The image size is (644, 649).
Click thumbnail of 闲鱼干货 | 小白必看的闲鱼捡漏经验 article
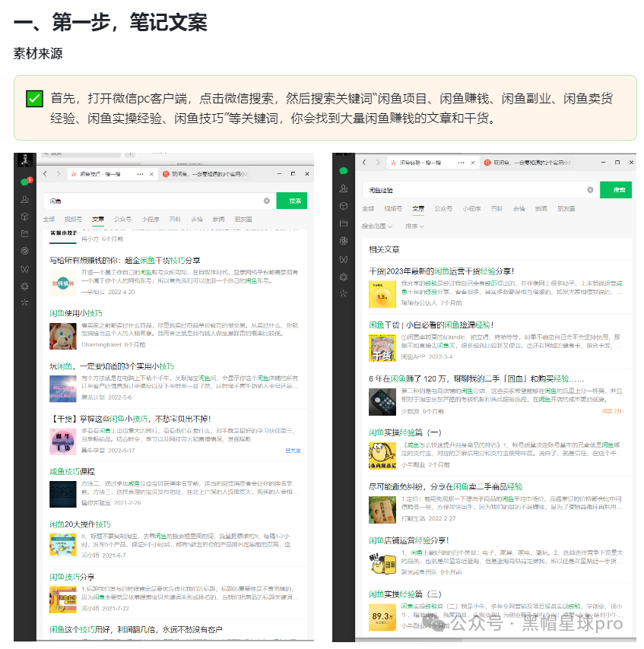(382, 348)
